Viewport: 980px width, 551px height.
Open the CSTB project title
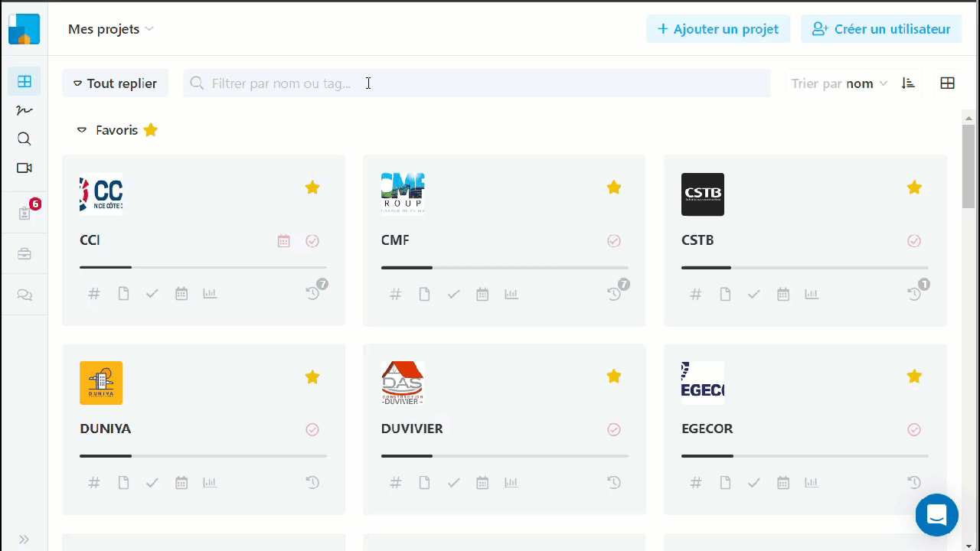pos(697,240)
